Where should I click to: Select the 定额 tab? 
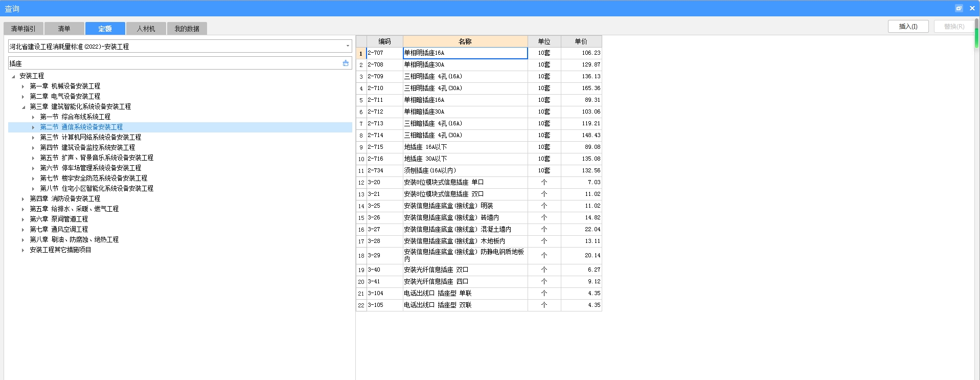(x=105, y=29)
